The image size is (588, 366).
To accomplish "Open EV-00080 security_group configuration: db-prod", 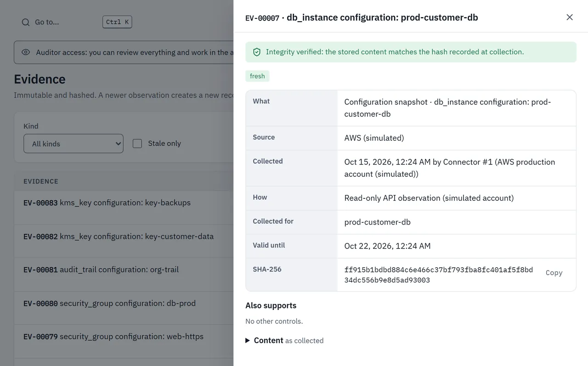I will [109, 303].
